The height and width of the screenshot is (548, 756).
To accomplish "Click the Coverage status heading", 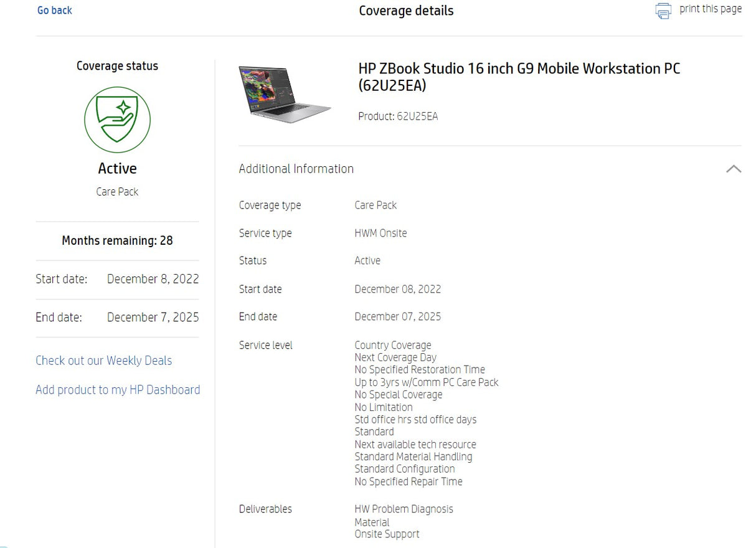I will pyautogui.click(x=117, y=65).
